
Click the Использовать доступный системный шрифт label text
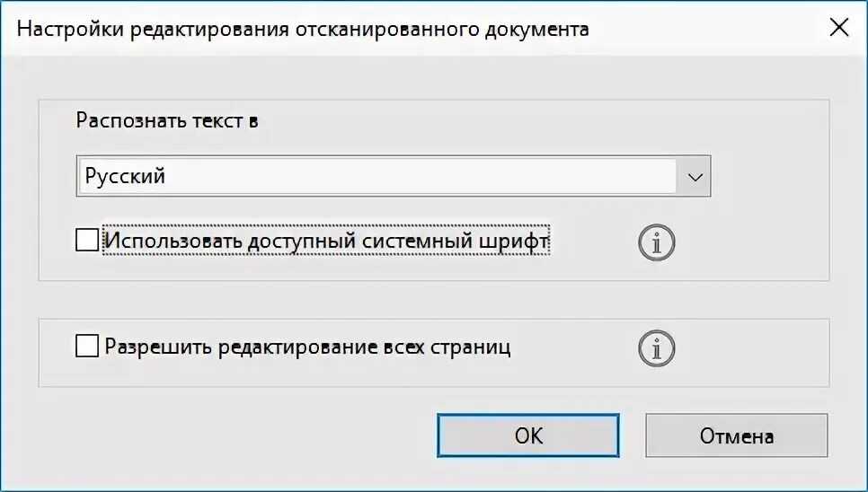(326, 241)
